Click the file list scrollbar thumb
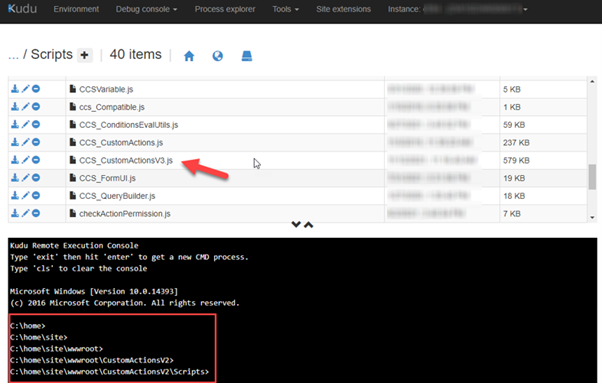Image resolution: width=602 pixels, height=383 pixels. [x=592, y=177]
